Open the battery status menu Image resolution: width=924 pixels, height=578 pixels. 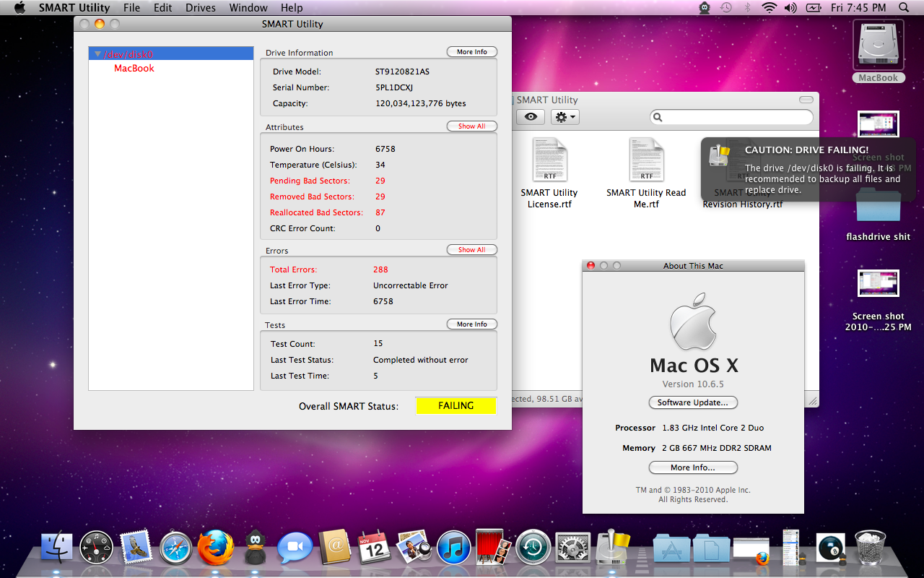click(x=814, y=8)
